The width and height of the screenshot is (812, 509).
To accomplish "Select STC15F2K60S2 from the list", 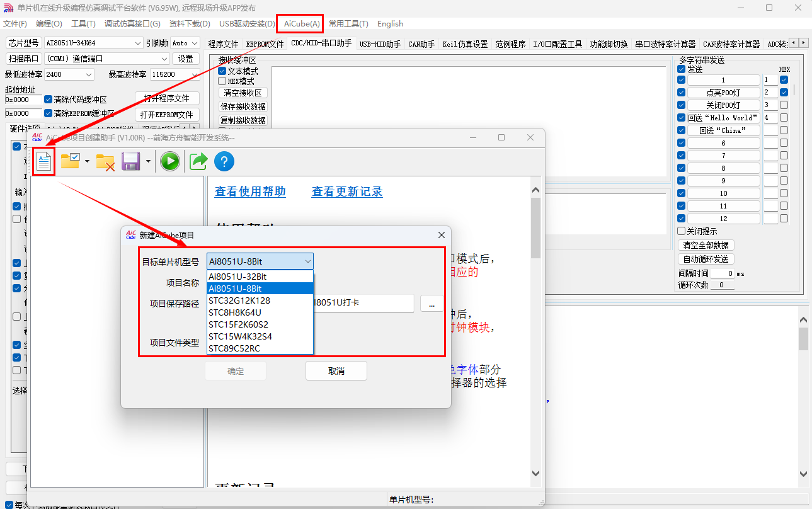I will (260, 324).
